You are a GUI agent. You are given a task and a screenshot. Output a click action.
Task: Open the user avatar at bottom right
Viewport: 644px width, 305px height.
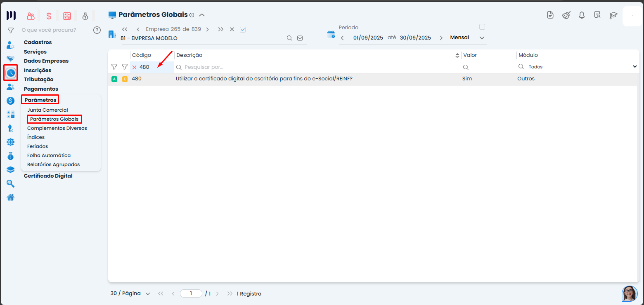pos(630,293)
